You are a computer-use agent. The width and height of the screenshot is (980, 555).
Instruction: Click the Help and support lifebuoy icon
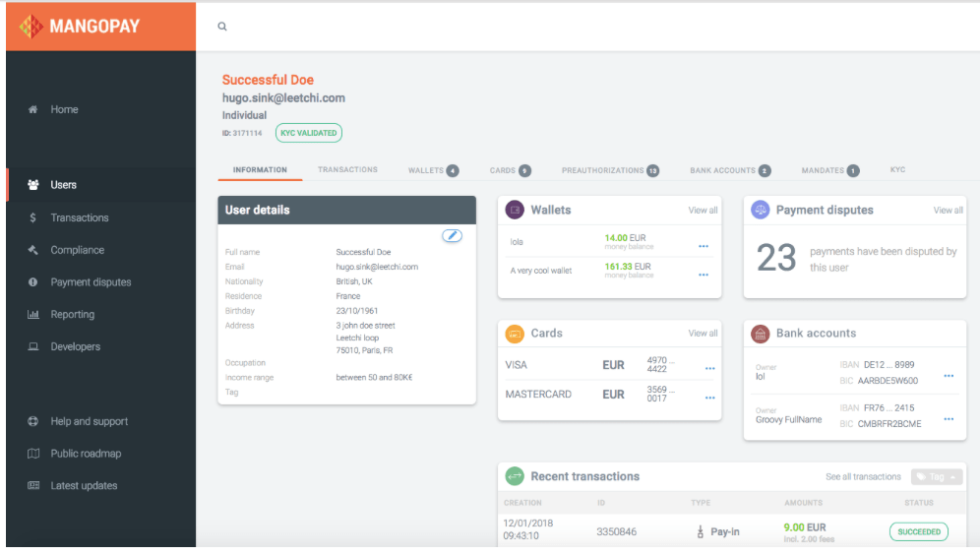point(33,421)
